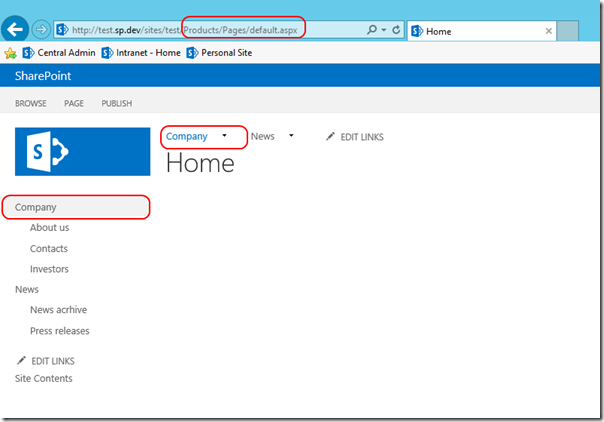The image size is (604, 422).
Task: Click the refresh page icon
Action: 396,30
